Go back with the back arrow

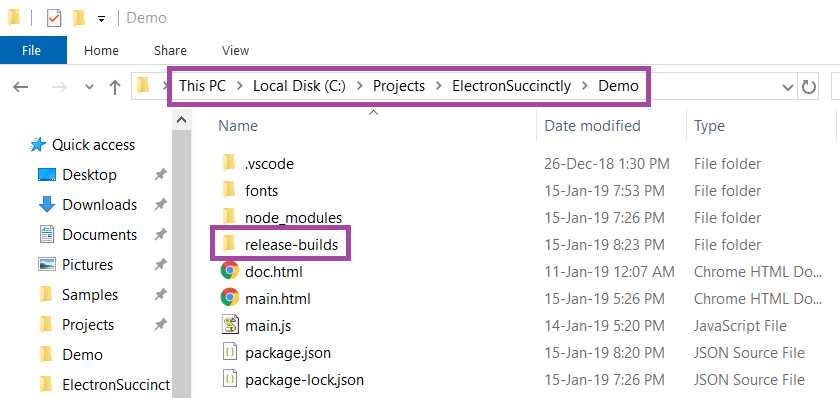(x=20, y=87)
